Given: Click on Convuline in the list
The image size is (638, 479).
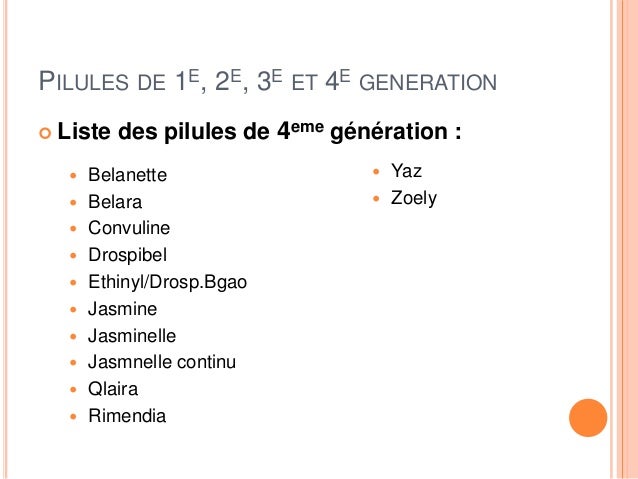Looking at the screenshot, I should click(129, 228).
